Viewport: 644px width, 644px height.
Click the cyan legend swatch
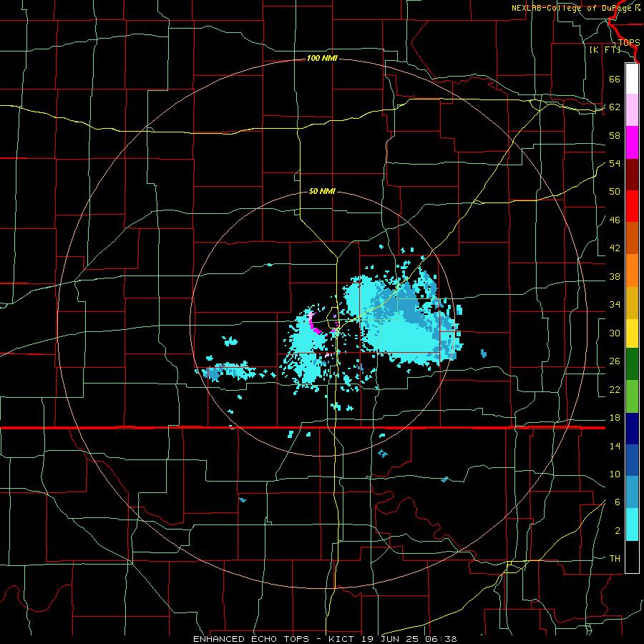click(x=632, y=525)
